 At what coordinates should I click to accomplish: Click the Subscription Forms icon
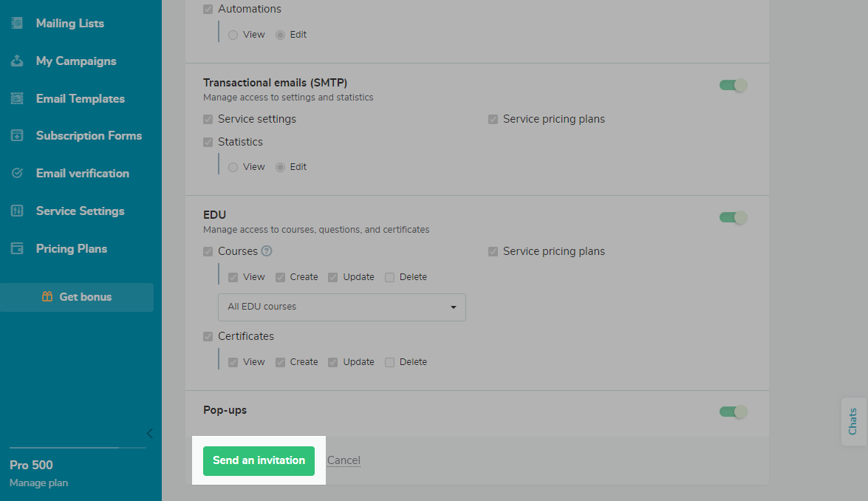pos(17,136)
